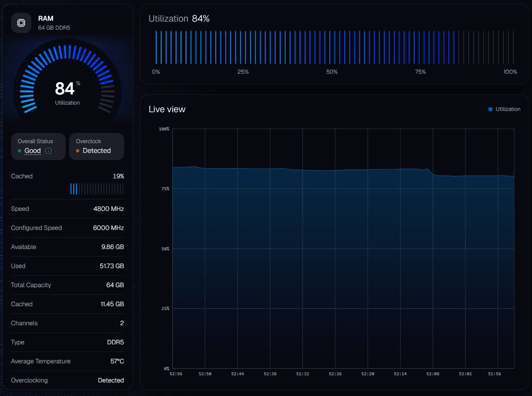Click the 75% y-axis label of chart
The image size is (532, 396).
[164, 188]
